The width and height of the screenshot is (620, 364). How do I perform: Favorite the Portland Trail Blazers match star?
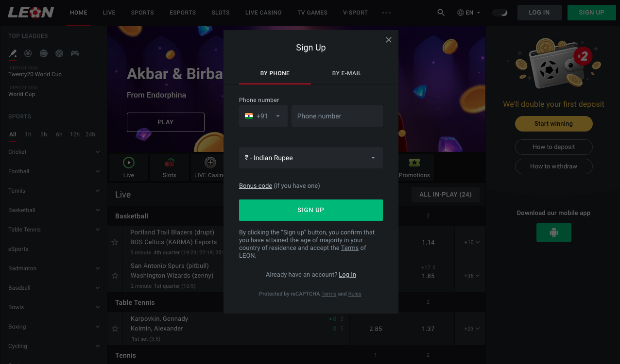click(115, 242)
